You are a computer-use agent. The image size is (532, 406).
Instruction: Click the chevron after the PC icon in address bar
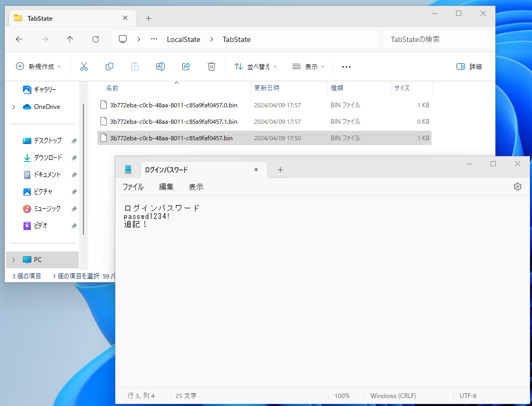point(139,39)
